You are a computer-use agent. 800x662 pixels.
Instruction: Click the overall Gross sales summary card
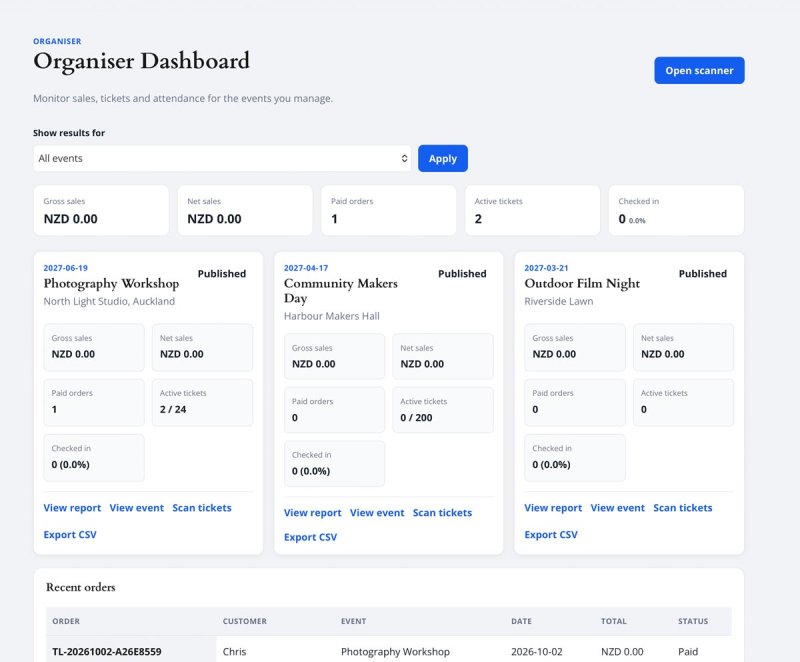[101, 210]
